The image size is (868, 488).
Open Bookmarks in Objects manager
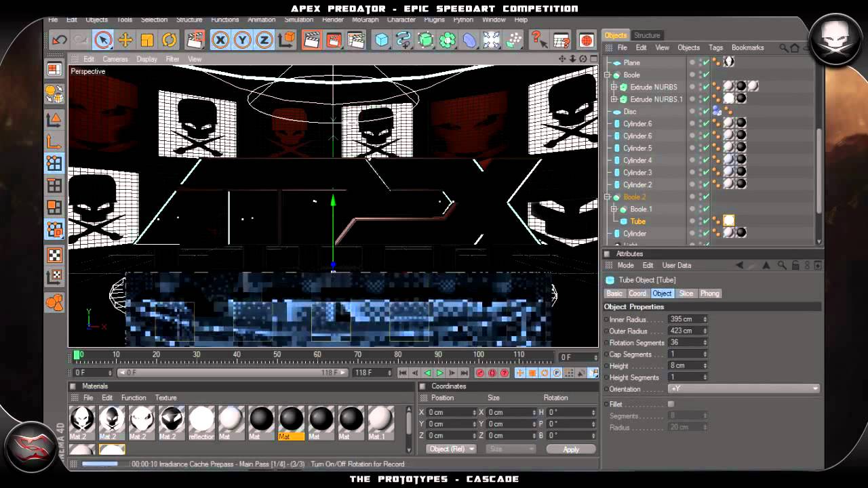(747, 47)
